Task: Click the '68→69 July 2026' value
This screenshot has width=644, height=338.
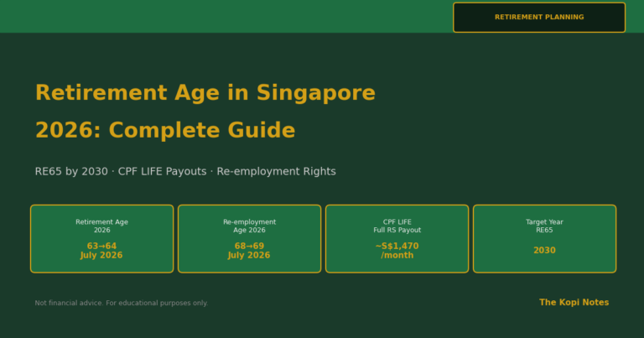Action: click(249, 251)
